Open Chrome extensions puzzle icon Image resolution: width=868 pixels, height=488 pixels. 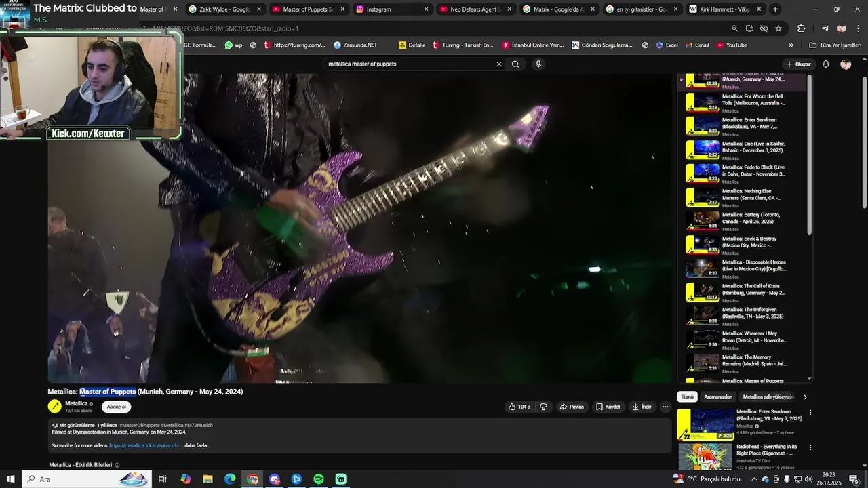(x=802, y=28)
